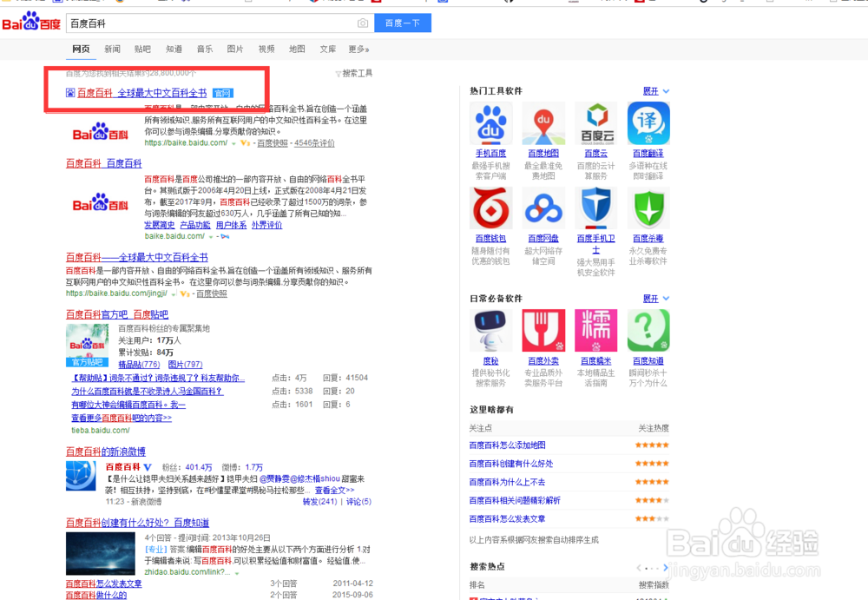Viewport: 868px width, 600px height.
Task: Click the 官方贴吧 thumbnail image
Action: point(87,346)
